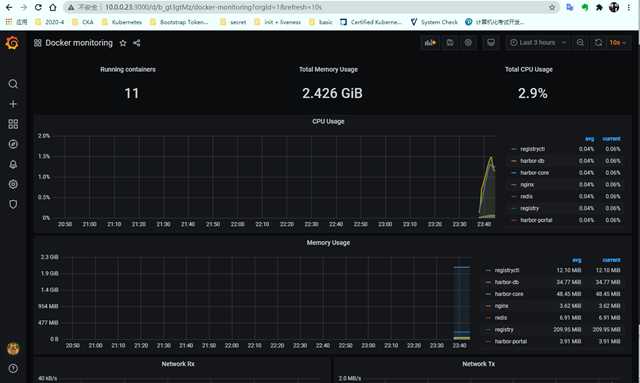Open the Total Memory Usage panel title menu
Screen dimensions: 640x383
pos(328,69)
